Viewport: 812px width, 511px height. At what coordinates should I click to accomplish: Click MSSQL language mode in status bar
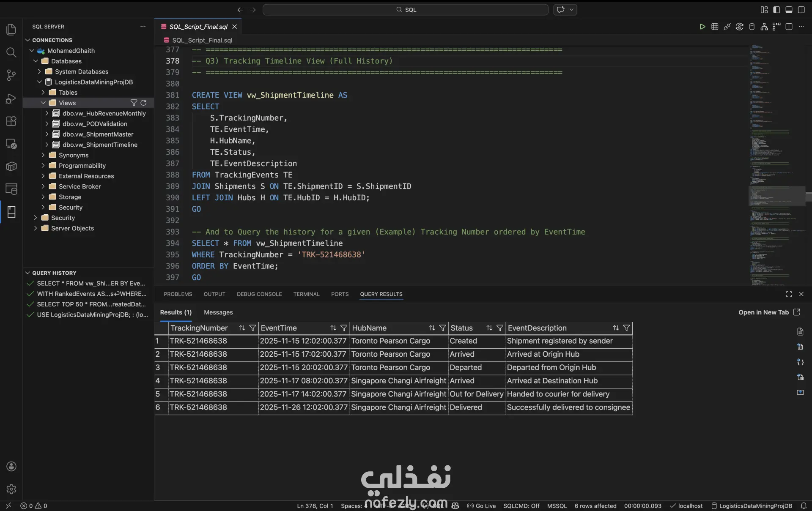(557, 506)
